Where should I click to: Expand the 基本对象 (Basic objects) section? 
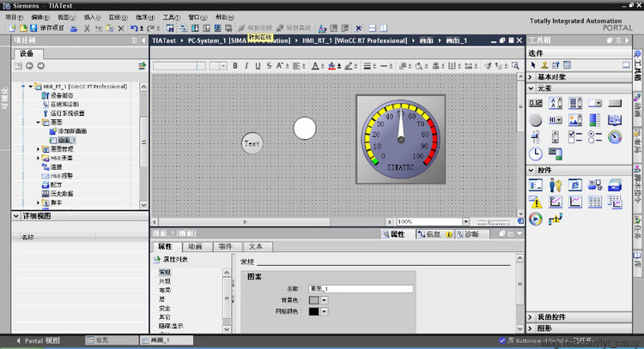click(x=532, y=77)
